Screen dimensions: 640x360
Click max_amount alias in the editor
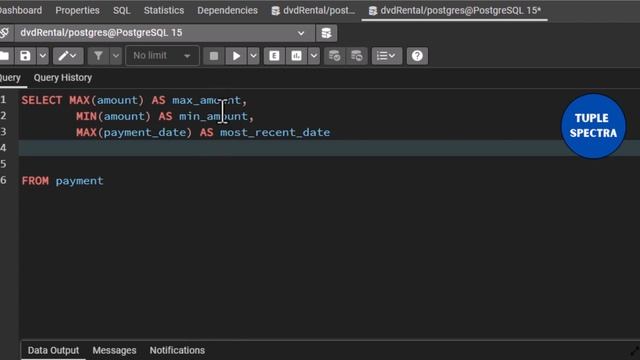[x=207, y=100]
